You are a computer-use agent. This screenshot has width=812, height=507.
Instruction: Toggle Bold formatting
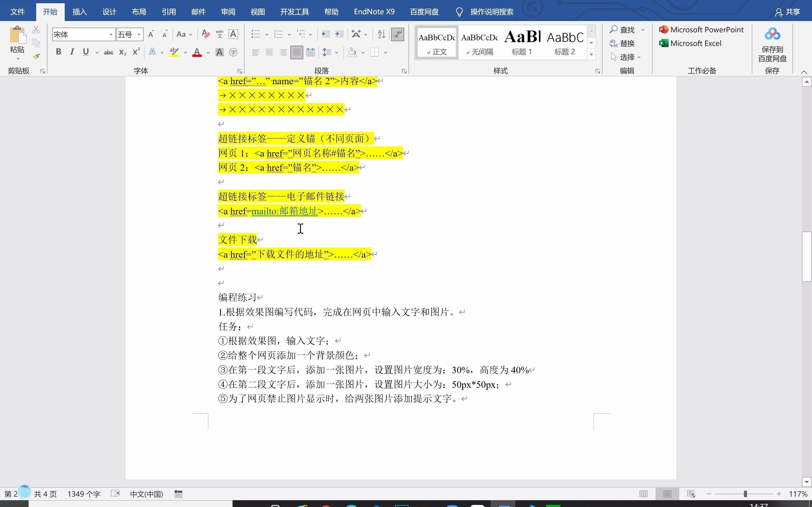click(58, 52)
